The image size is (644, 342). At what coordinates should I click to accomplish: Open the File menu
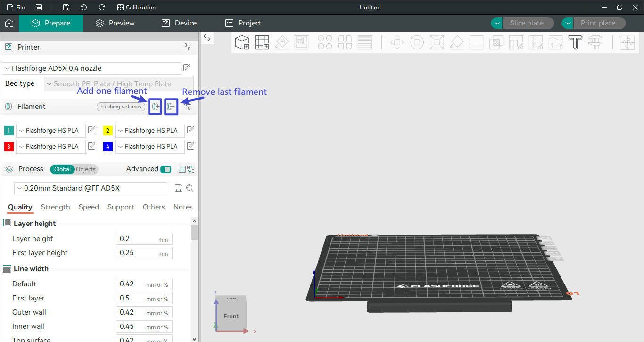click(16, 7)
